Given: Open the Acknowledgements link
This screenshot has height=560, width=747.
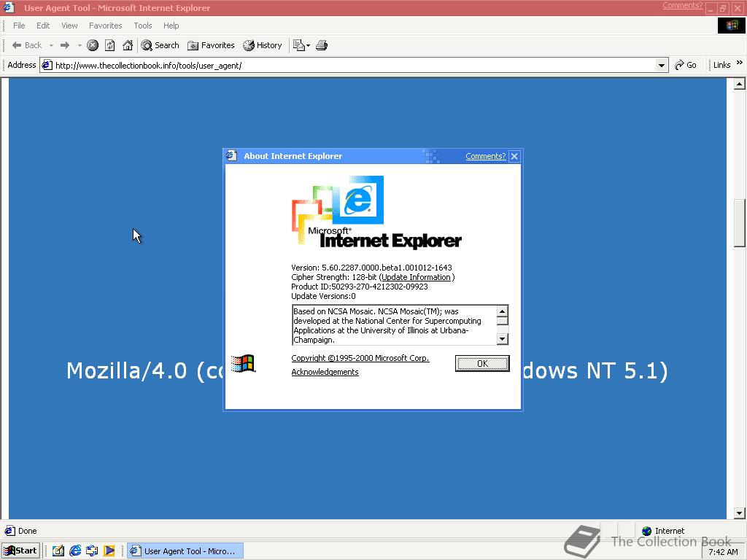Looking at the screenshot, I should (x=325, y=372).
